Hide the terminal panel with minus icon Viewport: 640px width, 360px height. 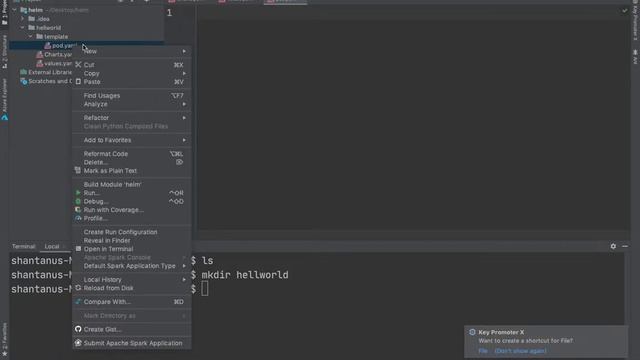[x=625, y=246]
